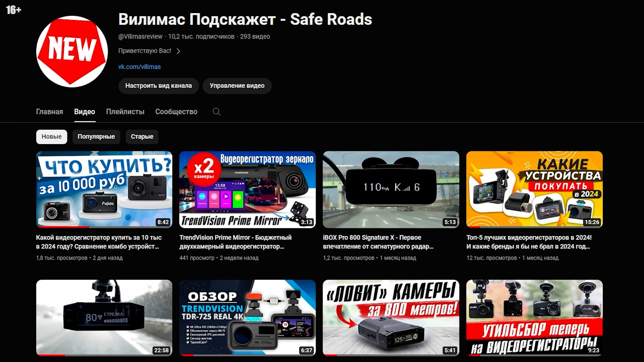
Task: Click the Приветствую Вас! description text
Action: [x=145, y=51]
